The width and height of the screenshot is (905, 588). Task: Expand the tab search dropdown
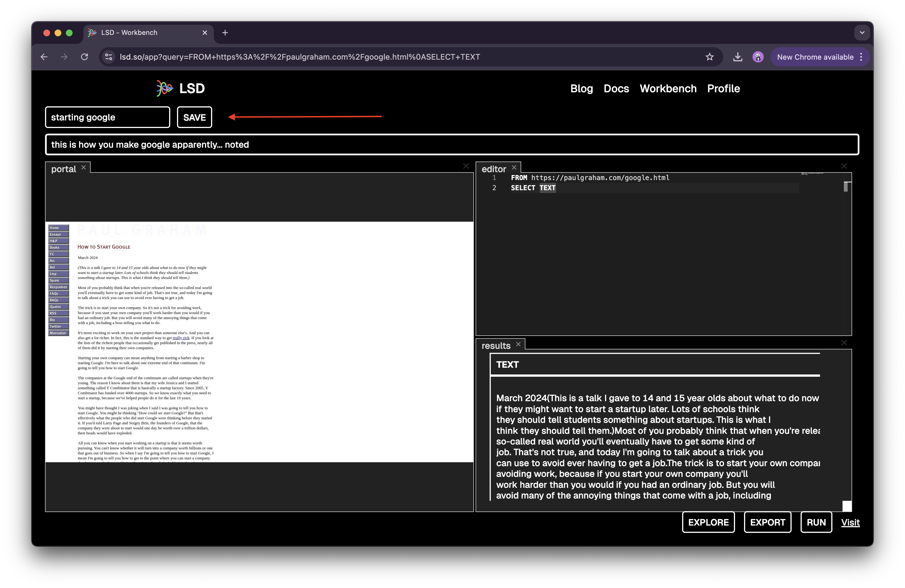click(x=862, y=33)
